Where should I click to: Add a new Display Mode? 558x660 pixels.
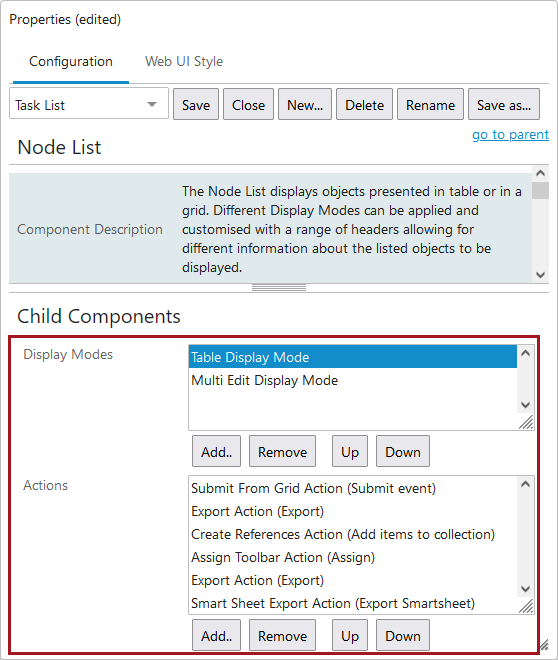(x=216, y=452)
